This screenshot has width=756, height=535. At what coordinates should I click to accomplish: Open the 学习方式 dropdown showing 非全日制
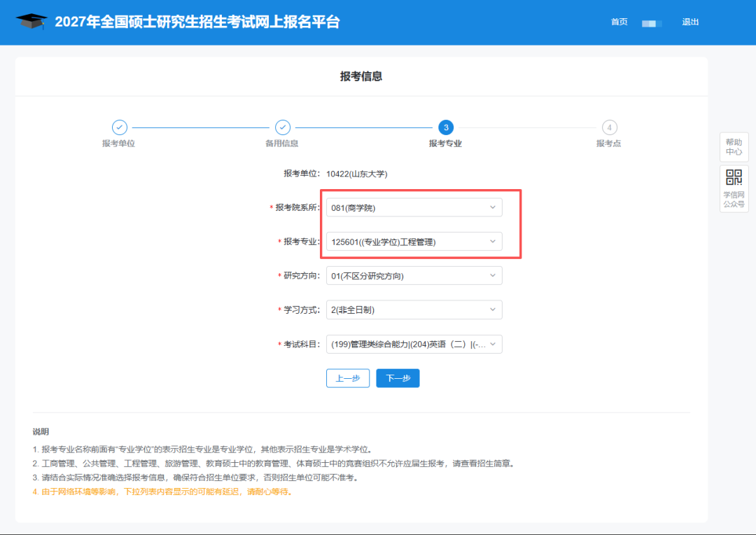414,310
